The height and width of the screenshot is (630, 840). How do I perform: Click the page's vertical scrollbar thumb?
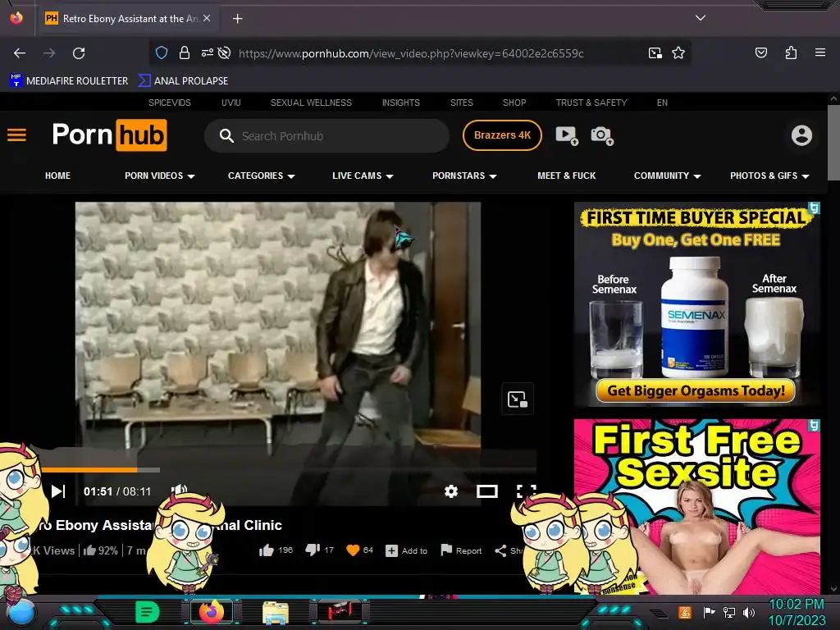(x=833, y=143)
